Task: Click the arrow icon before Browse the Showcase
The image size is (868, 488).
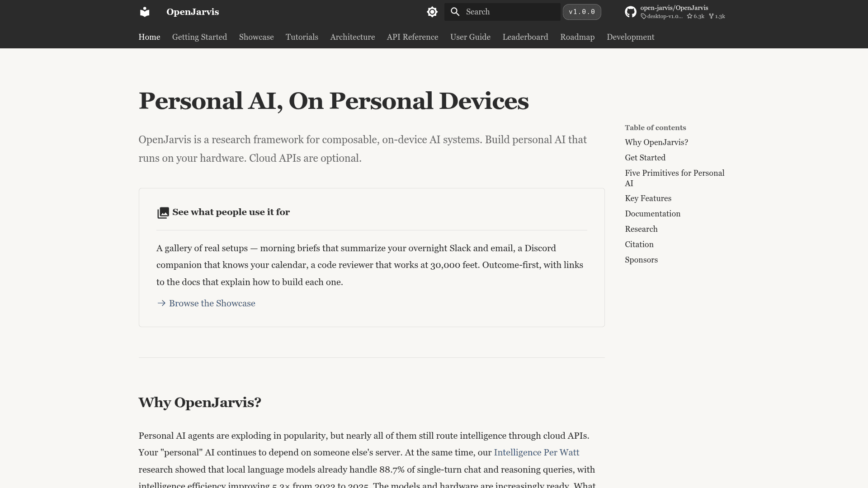Action: (x=161, y=303)
